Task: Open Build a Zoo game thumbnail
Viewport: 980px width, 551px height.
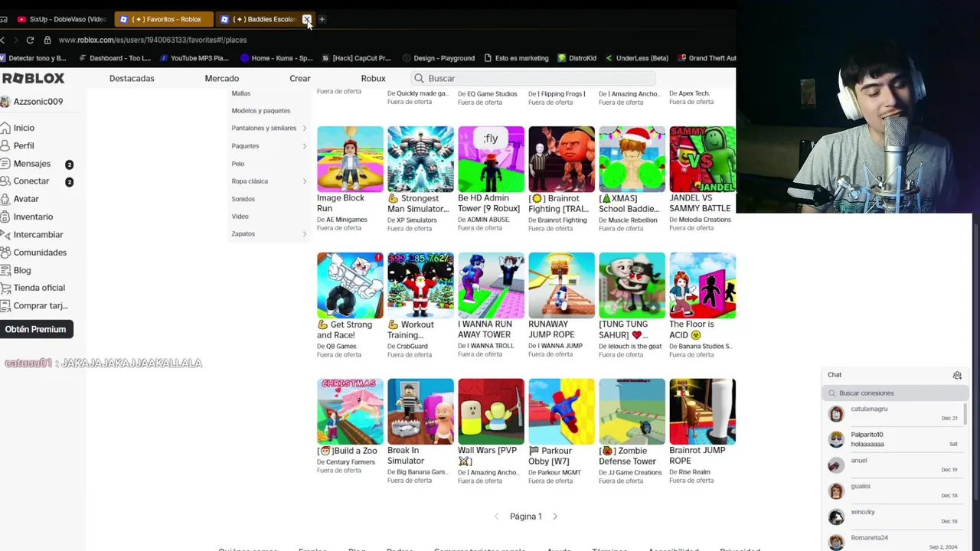Action: click(350, 412)
